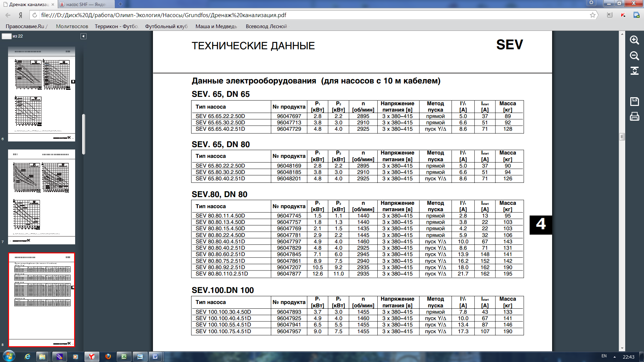Viewport: 644px width, 362px height.
Task: Open Yandex browser settings gear
Action: pos(591,3)
